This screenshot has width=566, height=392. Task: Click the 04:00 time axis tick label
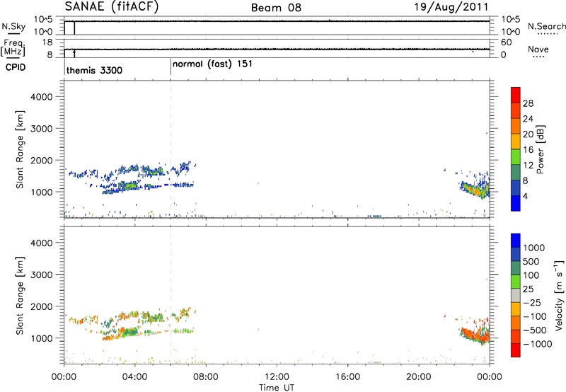pos(134,377)
